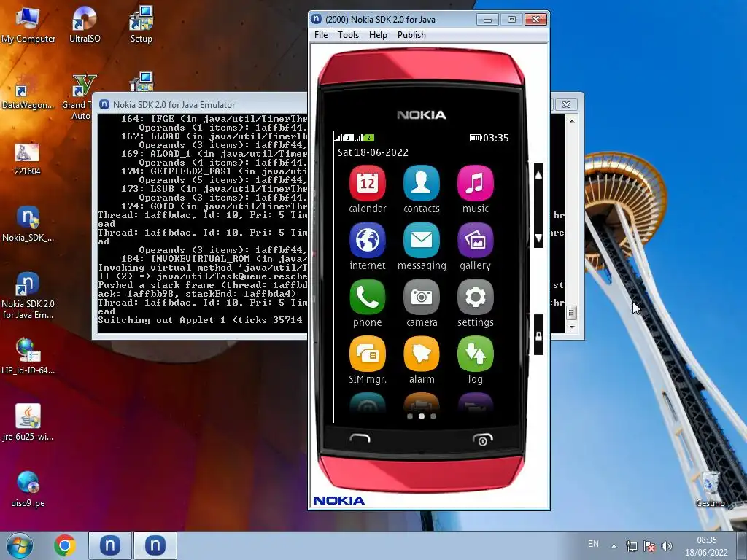Image resolution: width=747 pixels, height=560 pixels.
Task: Close the Nokia SDK Emulator console window
Action: coord(566,104)
